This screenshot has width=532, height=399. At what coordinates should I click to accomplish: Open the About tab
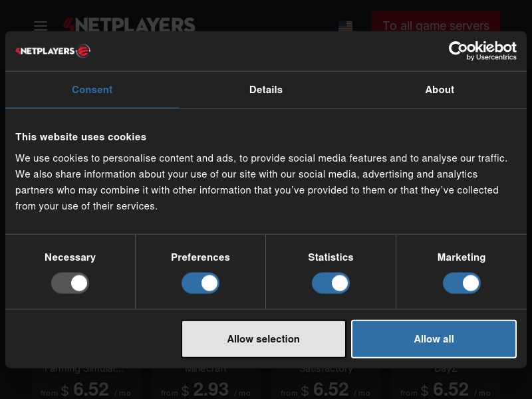[440, 90]
